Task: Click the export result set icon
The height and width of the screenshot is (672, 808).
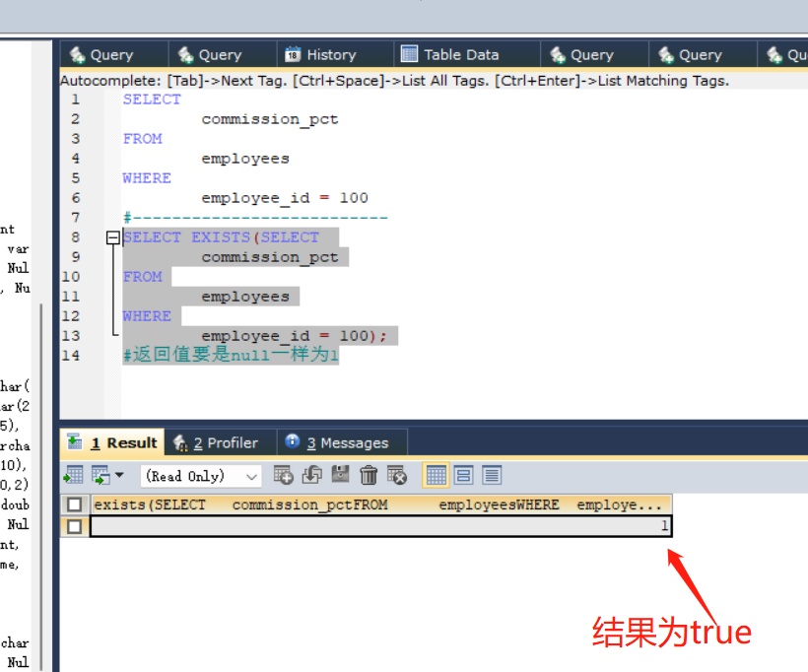Action: tap(73, 475)
